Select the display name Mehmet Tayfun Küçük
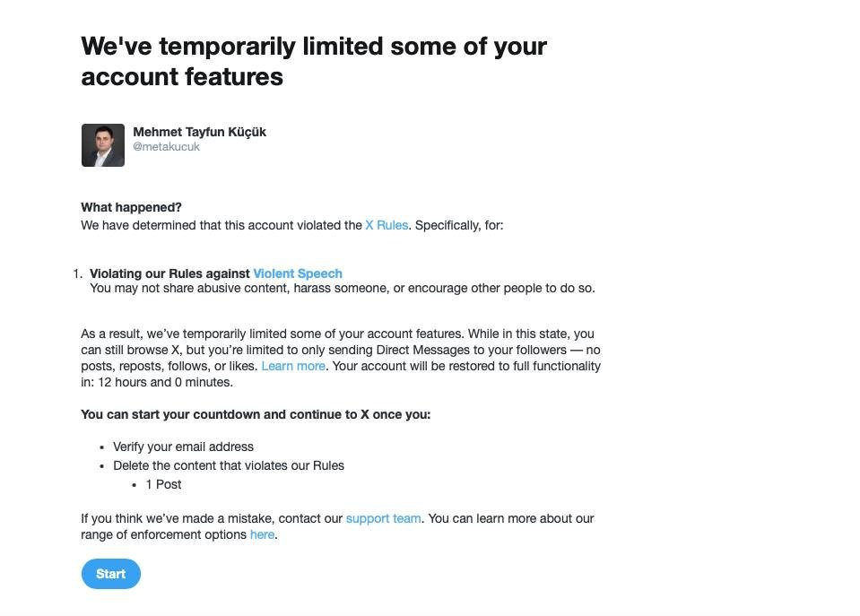Viewport: 860px width, 616px height. pyautogui.click(x=200, y=132)
